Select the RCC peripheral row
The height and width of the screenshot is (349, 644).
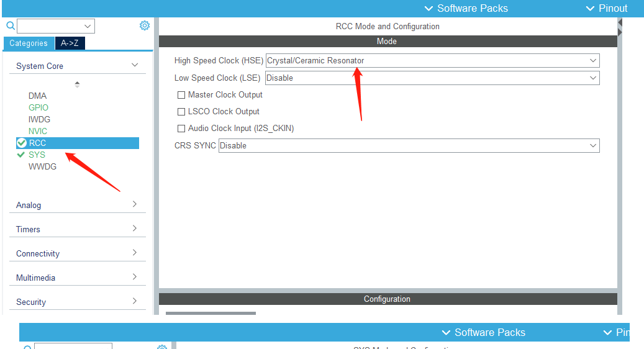coord(78,143)
